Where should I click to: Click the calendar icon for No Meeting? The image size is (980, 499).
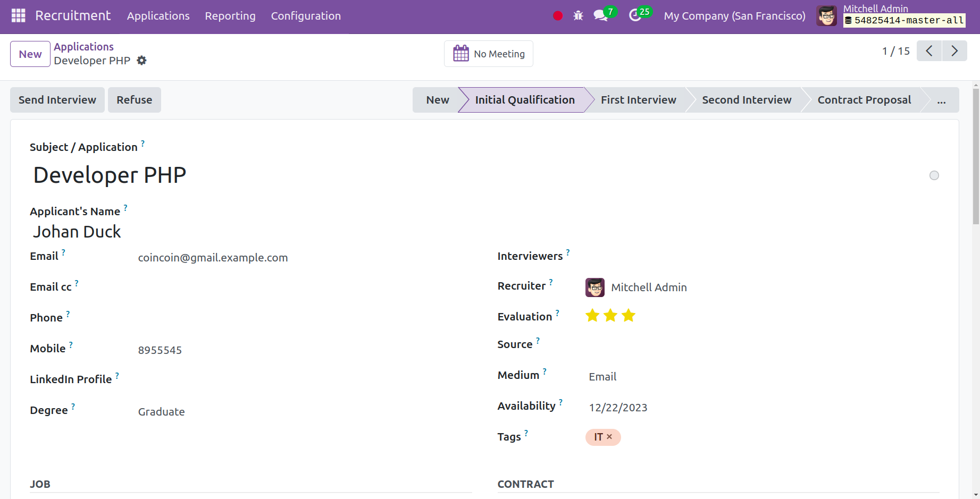click(x=461, y=54)
